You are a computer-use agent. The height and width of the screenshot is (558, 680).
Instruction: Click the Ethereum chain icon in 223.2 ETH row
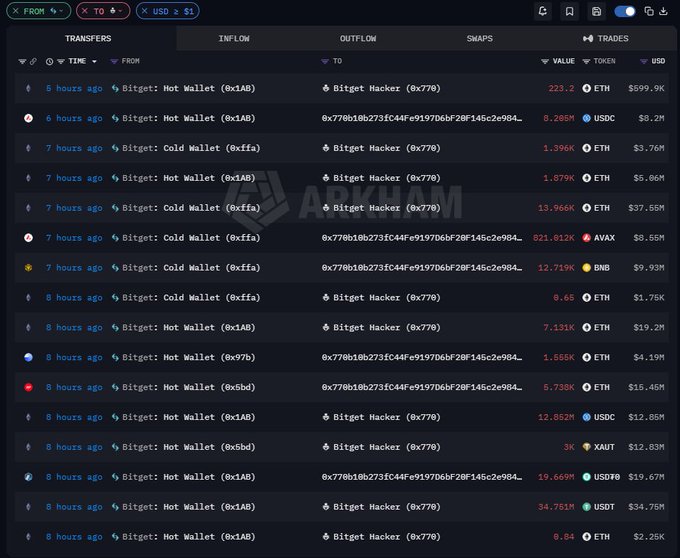[28, 88]
